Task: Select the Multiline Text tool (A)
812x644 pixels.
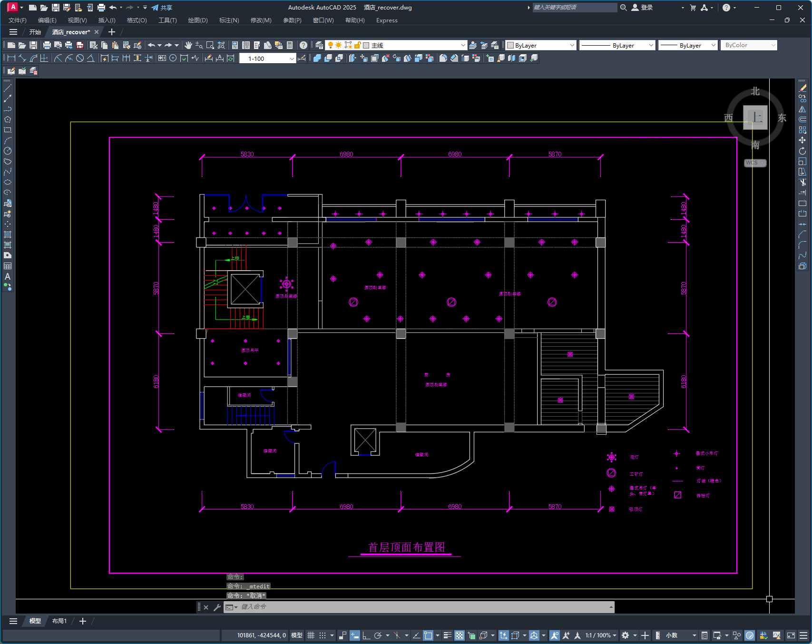Action: (8, 276)
